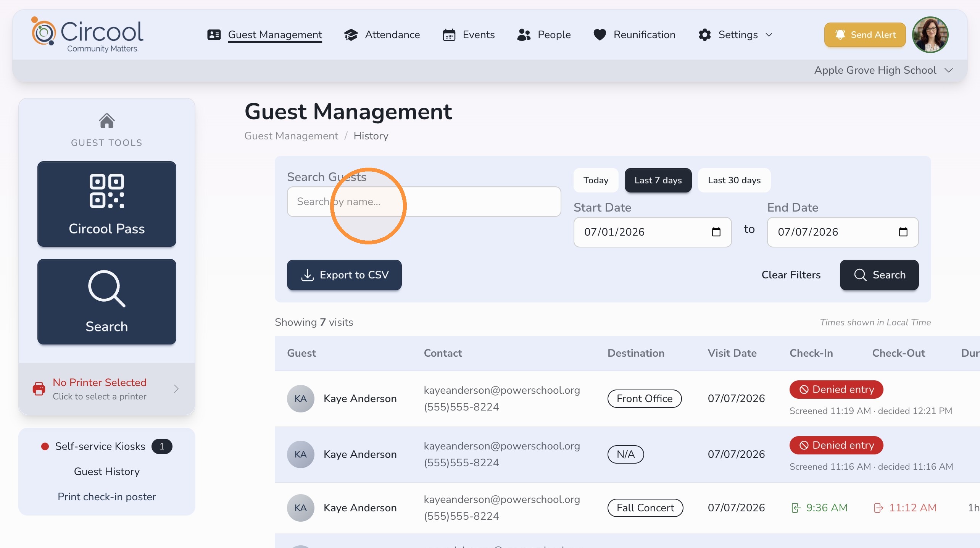Image resolution: width=980 pixels, height=548 pixels.
Task: Click the Guest column header
Action: (301, 353)
